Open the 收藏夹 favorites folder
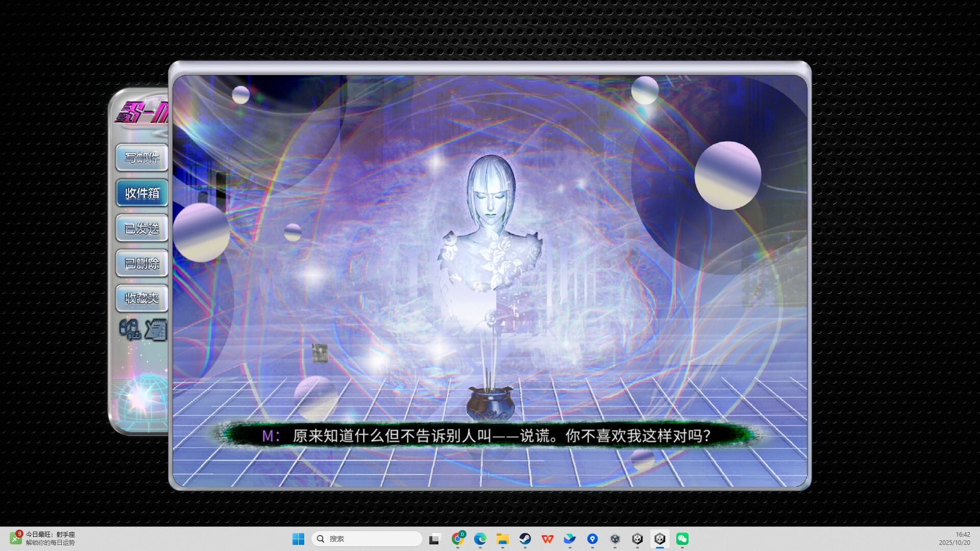980x551 pixels. click(141, 298)
